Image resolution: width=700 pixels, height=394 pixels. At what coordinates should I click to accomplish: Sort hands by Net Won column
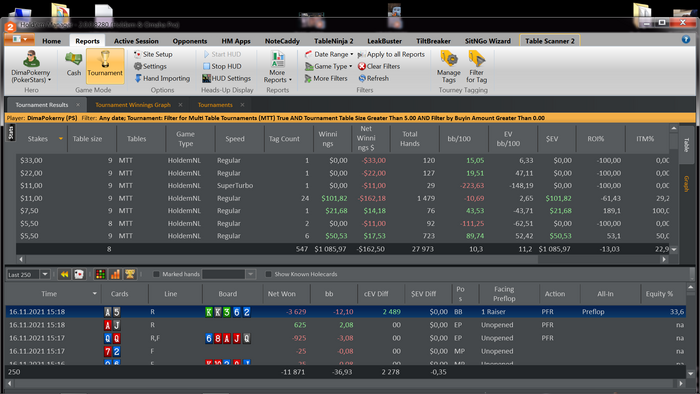click(282, 294)
